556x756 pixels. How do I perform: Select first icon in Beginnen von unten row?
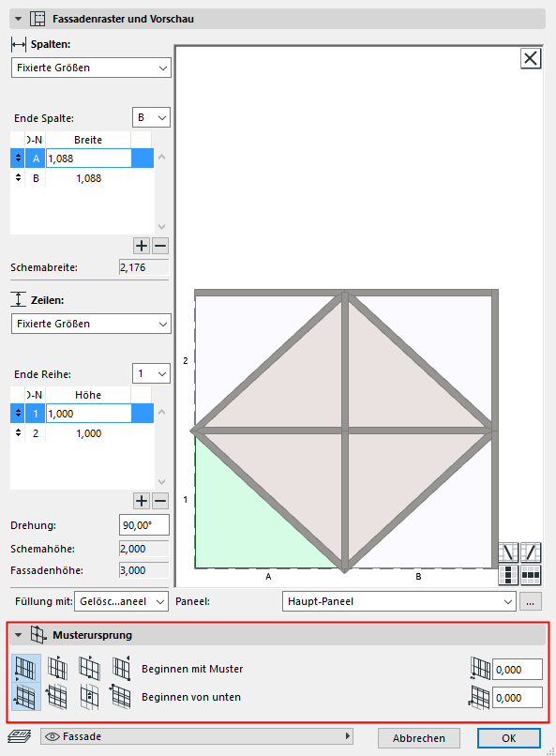point(26,697)
